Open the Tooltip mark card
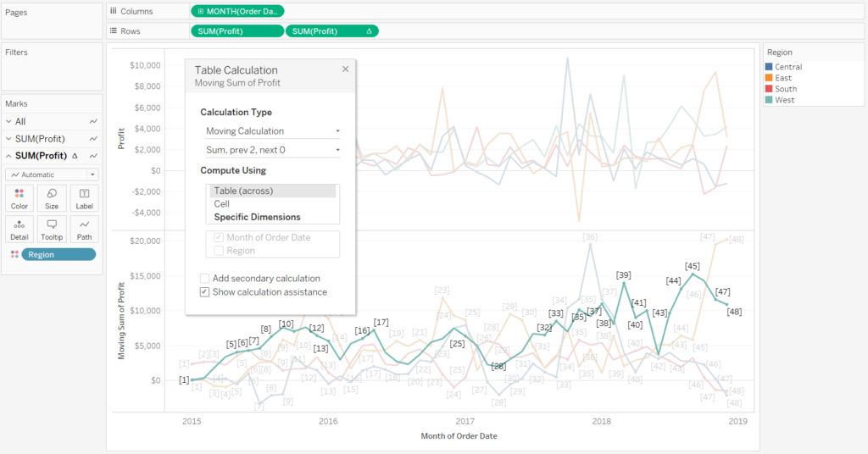The height and width of the screenshot is (454, 868). click(52, 229)
